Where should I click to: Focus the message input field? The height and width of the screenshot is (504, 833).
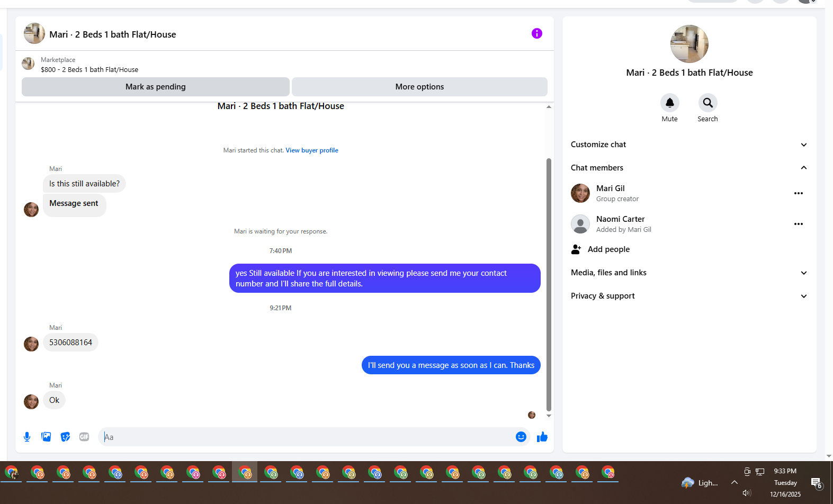(x=307, y=437)
